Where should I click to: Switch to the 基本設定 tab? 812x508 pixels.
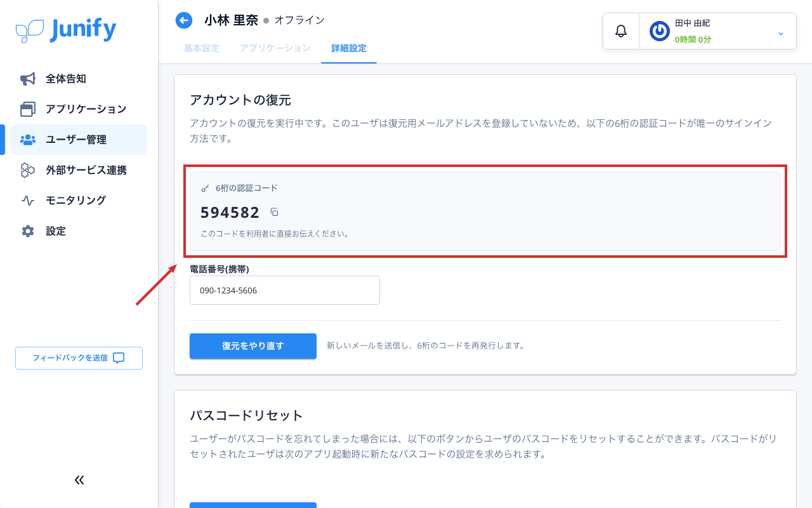[x=202, y=48]
